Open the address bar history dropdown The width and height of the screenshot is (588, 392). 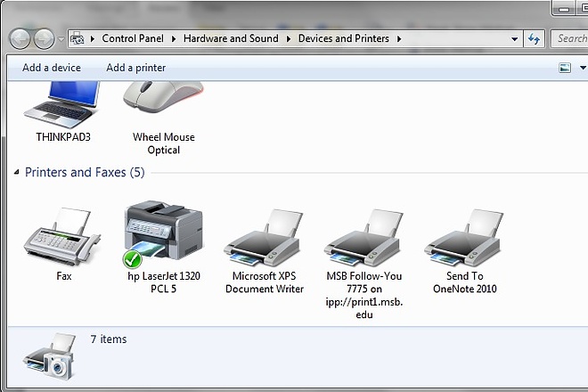[515, 38]
